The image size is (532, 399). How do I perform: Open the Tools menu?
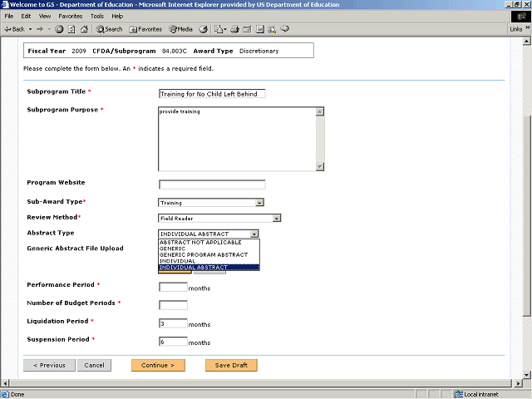[96, 16]
